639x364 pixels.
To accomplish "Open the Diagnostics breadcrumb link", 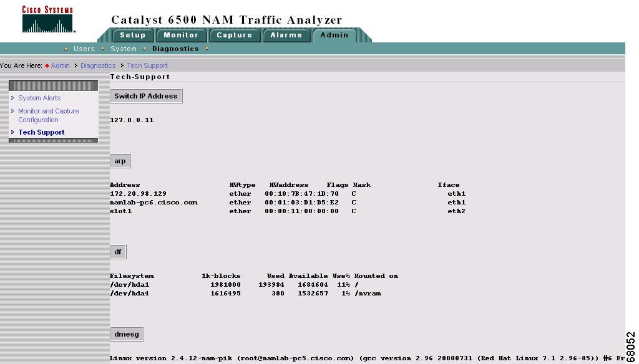I will pos(98,65).
